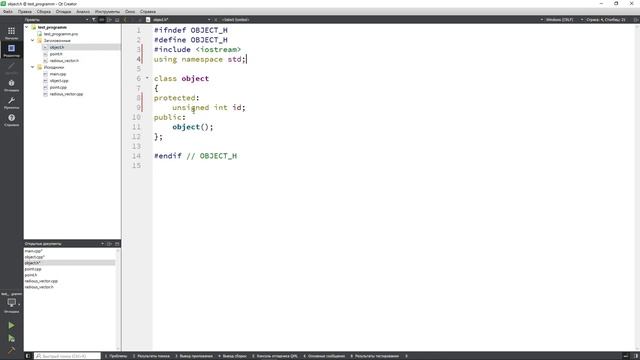Toggle the left sidebar visibility button

pyautogui.click(x=28, y=356)
